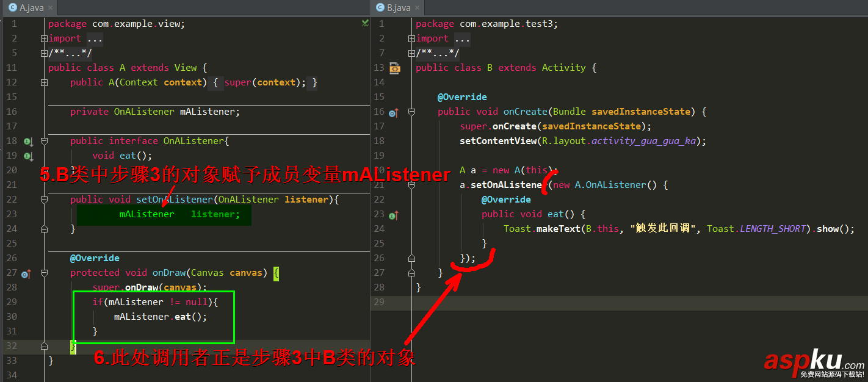Click 'OnAListener listener' parameter in setOnAListener
Image resolution: width=868 pixels, height=382 pixels.
click(x=273, y=200)
